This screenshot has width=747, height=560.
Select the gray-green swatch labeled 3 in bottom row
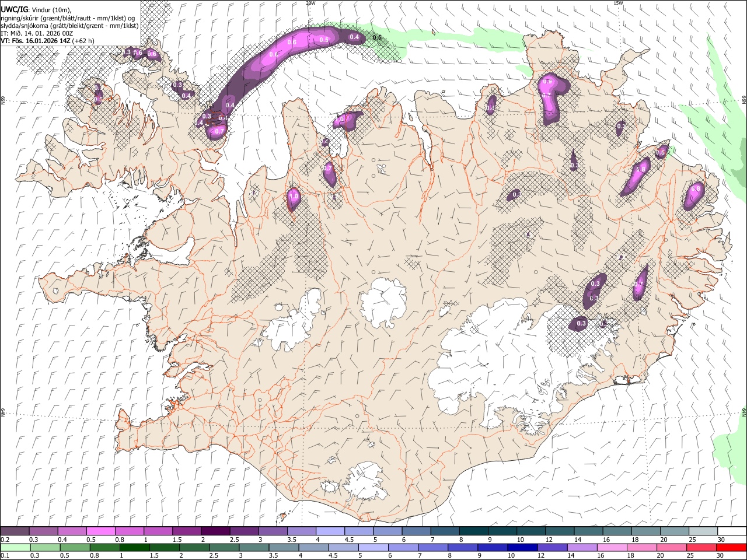click(x=254, y=547)
